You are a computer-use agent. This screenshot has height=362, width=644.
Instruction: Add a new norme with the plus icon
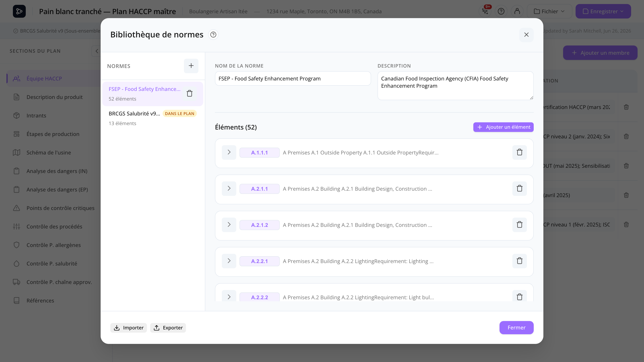191,66
